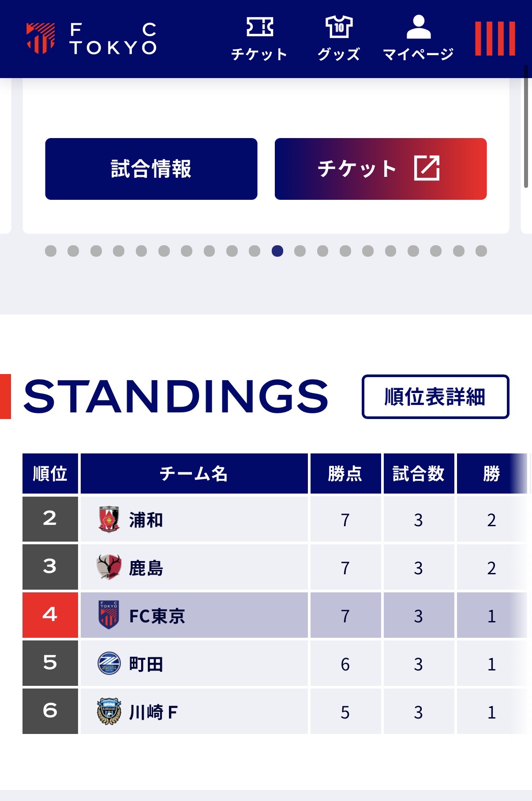532x801 pixels.
Task: Click the Machida team crest
Action: [109, 663]
